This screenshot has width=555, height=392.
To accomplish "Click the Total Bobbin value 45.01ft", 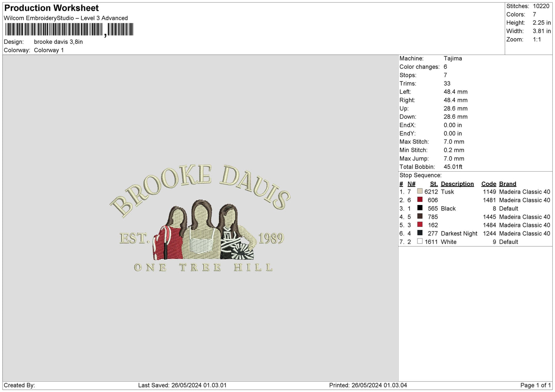I will [x=453, y=167].
